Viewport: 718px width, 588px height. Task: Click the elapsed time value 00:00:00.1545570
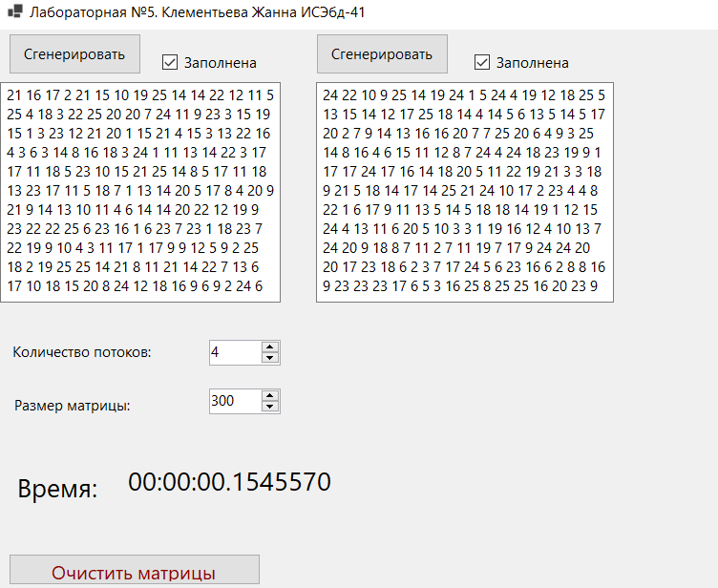pos(229,482)
